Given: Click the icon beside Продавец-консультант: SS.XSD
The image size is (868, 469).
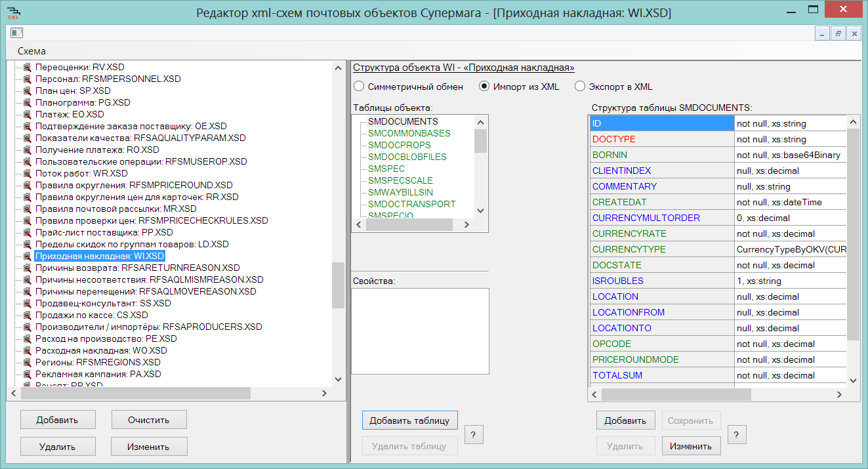Looking at the screenshot, I should click(x=28, y=303).
